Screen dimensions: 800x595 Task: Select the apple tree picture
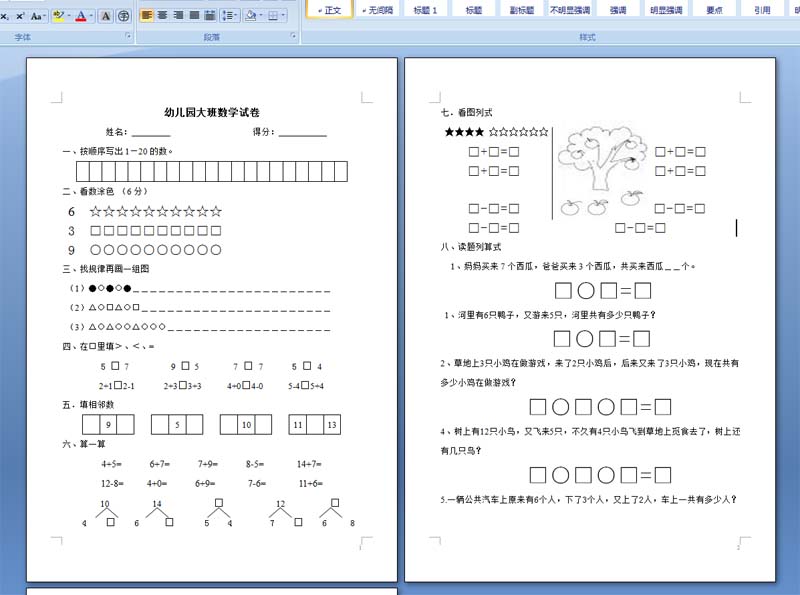[x=602, y=171]
